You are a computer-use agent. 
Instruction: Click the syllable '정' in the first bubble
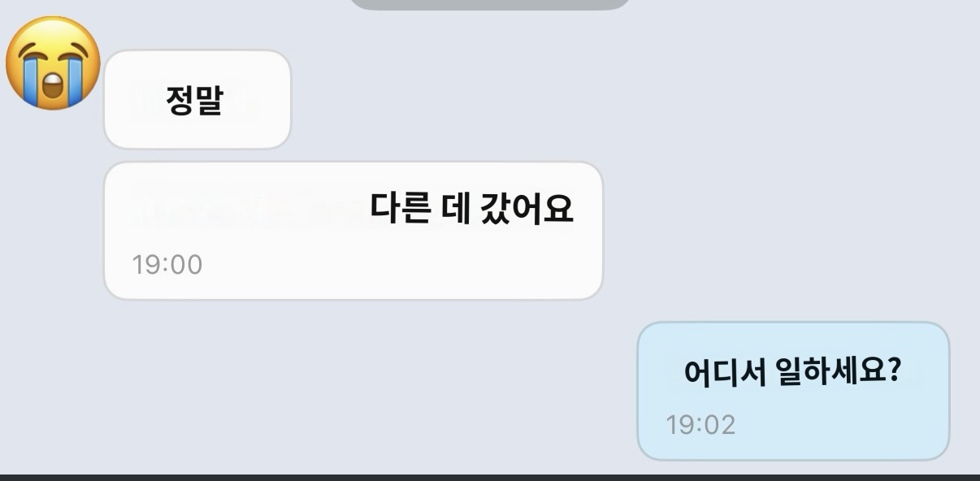180,100
